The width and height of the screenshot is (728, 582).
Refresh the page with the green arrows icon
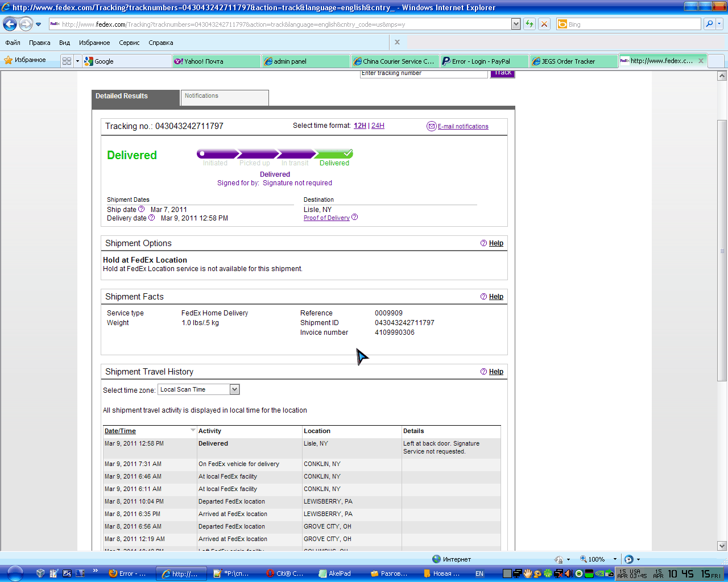coord(530,24)
